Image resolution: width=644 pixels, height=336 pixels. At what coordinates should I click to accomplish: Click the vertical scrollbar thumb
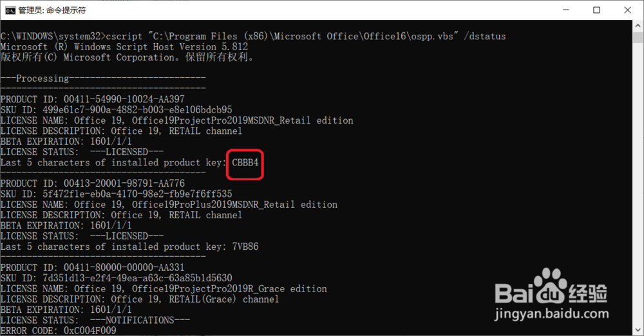pyautogui.click(x=638, y=39)
